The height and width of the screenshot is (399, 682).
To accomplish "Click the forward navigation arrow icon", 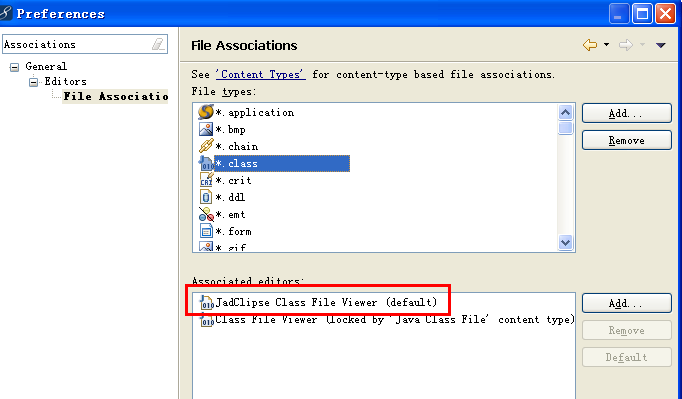I will click(626, 45).
